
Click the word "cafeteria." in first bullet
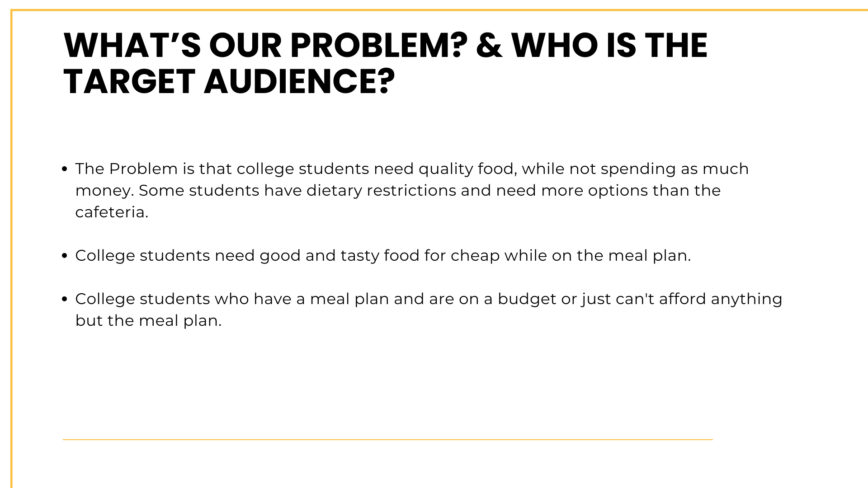[x=112, y=212]
